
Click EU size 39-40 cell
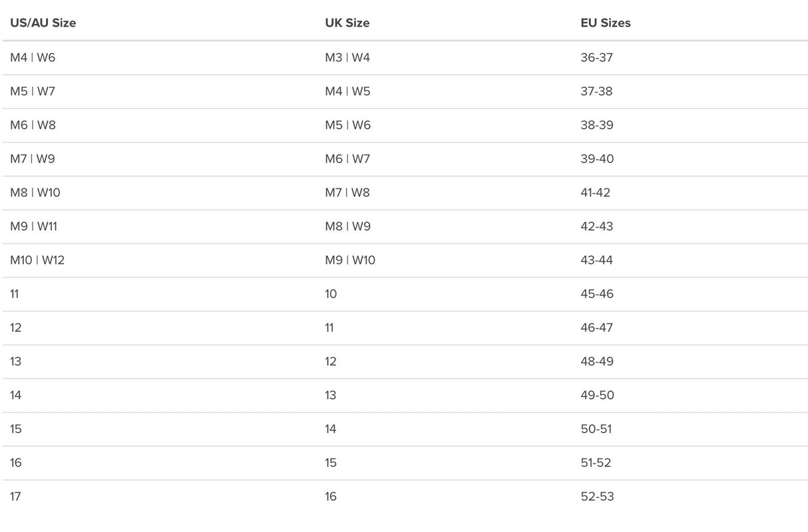(597, 159)
